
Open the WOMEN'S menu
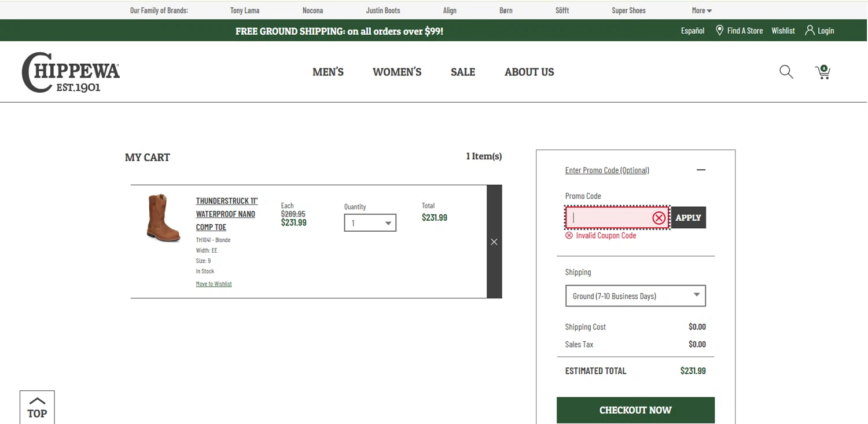click(397, 72)
